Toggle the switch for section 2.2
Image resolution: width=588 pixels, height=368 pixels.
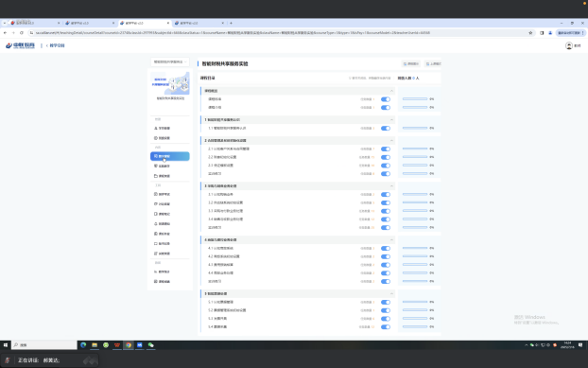coord(386,157)
